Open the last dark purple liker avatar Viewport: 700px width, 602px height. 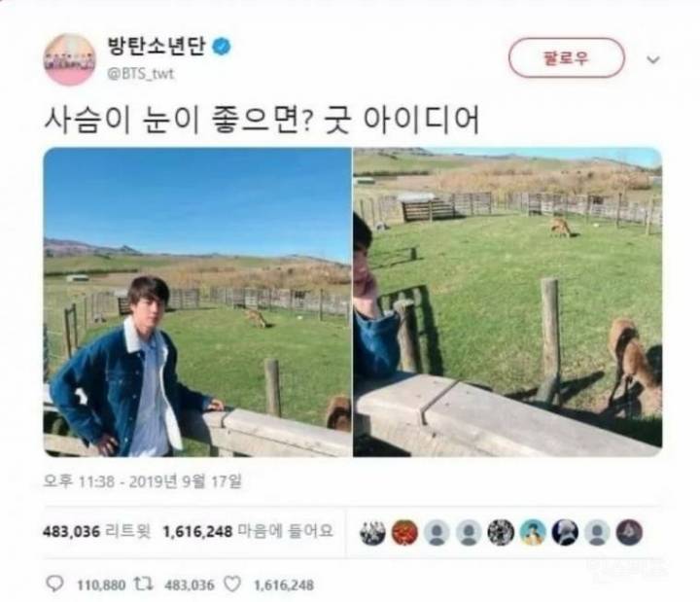pos(629,532)
